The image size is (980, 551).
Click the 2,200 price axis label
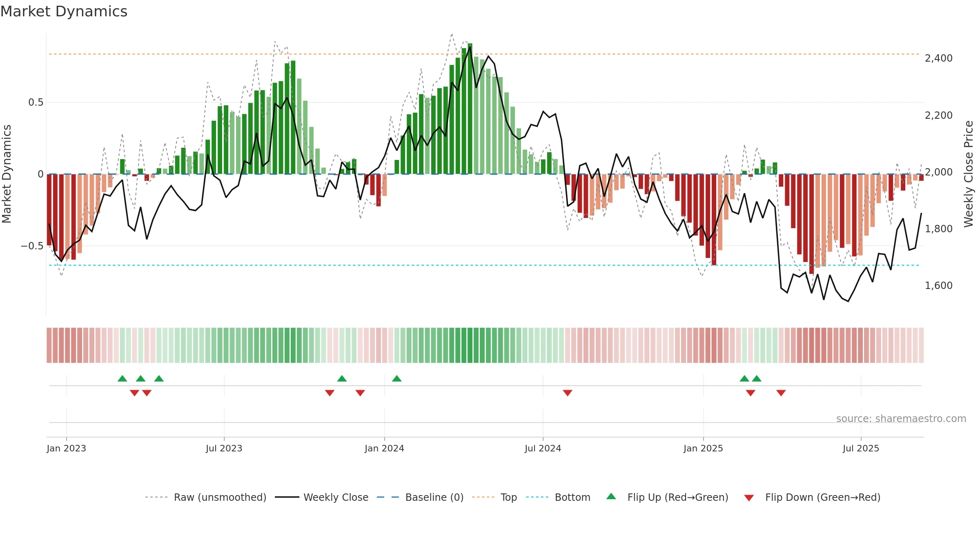(x=939, y=116)
